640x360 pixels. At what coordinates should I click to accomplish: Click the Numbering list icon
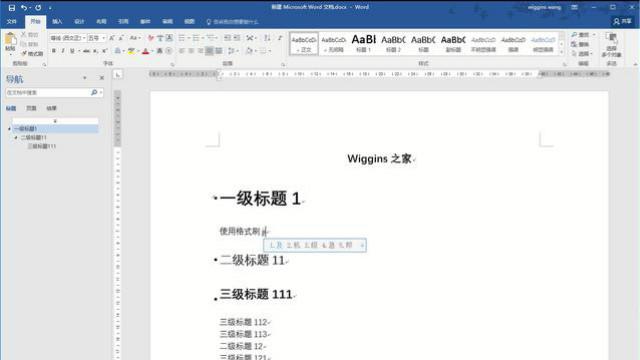(196, 38)
